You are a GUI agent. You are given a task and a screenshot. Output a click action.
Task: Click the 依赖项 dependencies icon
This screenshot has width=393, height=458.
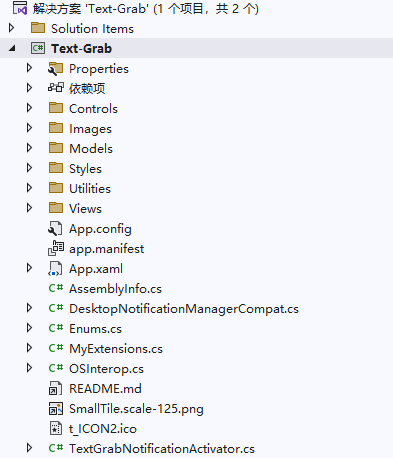(x=55, y=88)
